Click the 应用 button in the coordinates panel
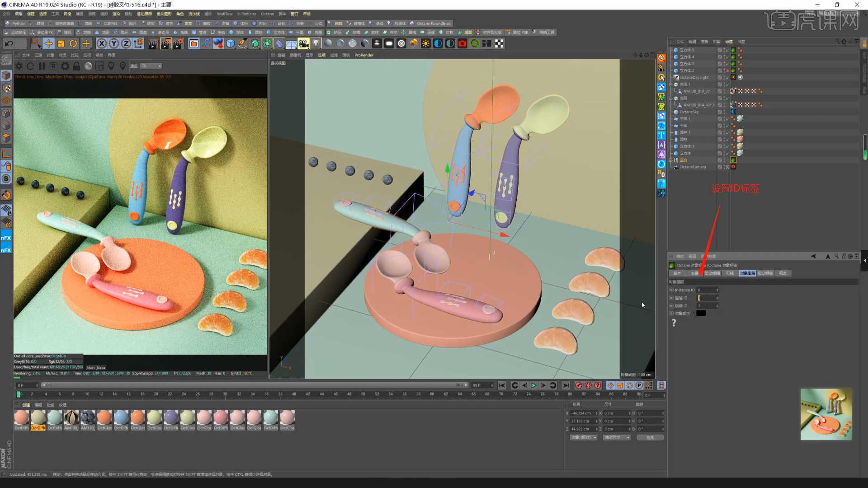 (x=650, y=437)
